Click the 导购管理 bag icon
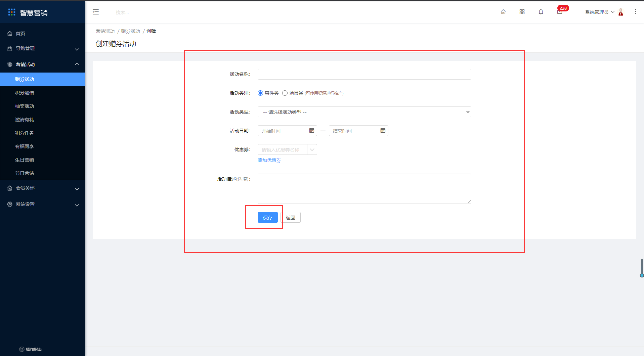 10,48
